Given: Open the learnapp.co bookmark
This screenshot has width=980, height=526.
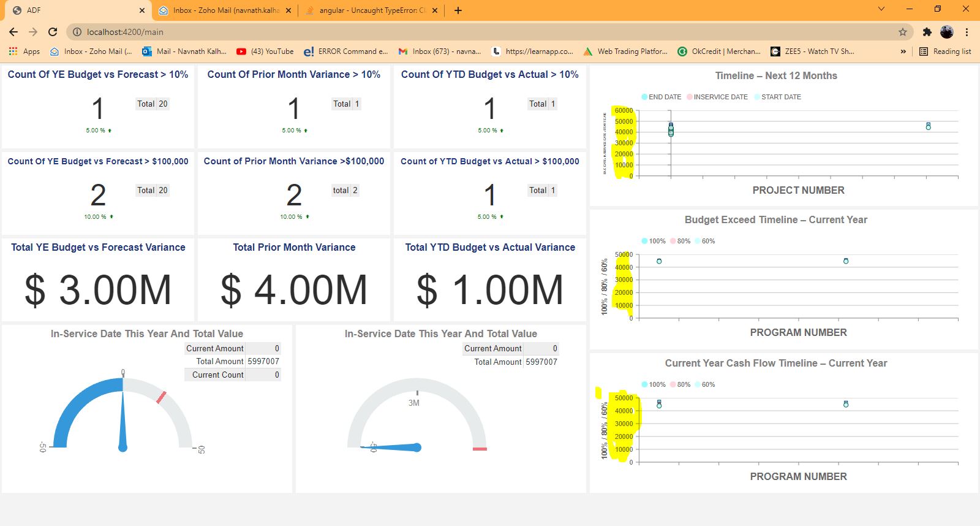Looking at the screenshot, I should point(532,51).
